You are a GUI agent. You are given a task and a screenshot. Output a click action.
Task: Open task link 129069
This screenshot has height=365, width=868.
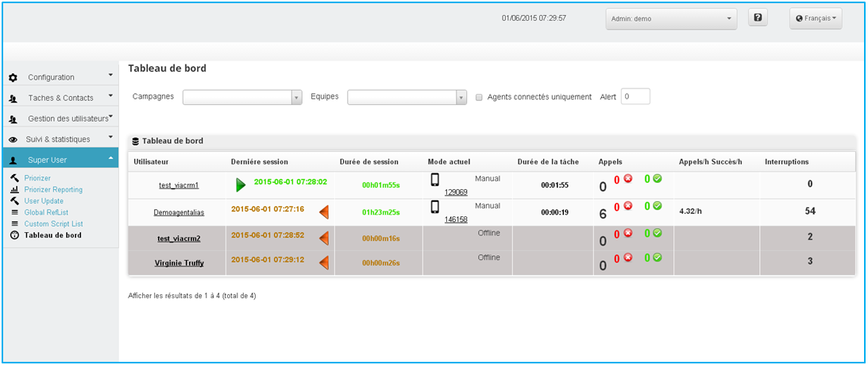(x=456, y=192)
